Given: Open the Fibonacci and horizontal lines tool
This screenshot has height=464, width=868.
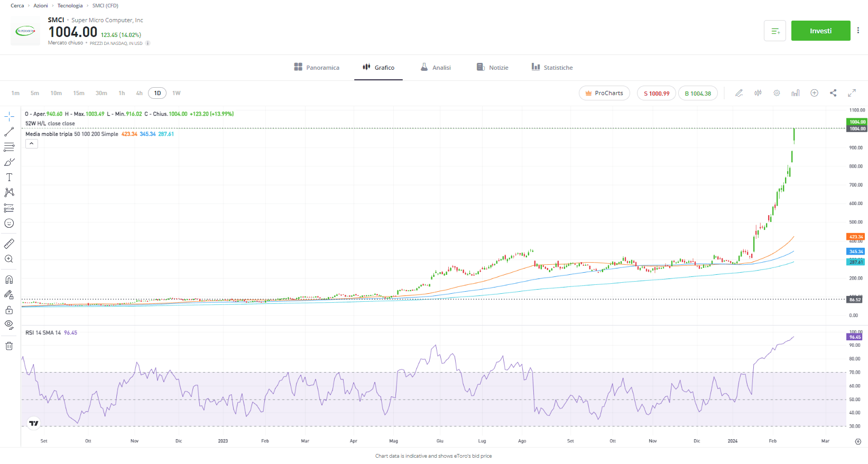Looking at the screenshot, I should (x=9, y=147).
